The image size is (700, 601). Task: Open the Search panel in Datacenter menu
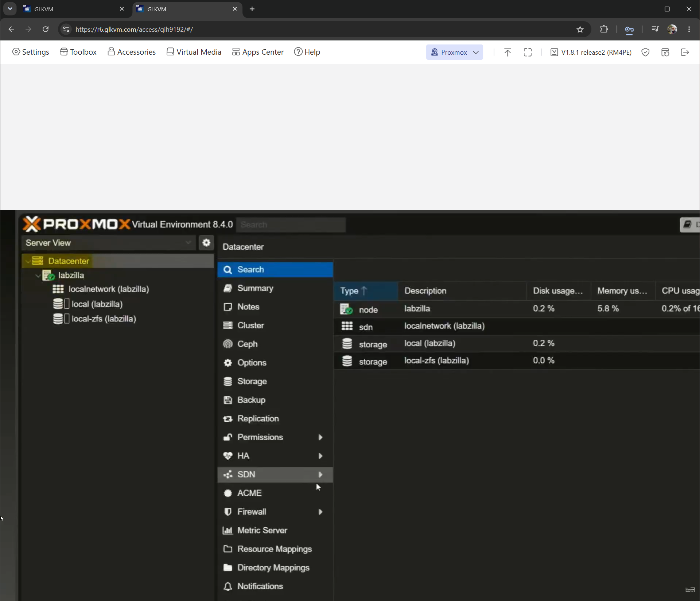[275, 270]
